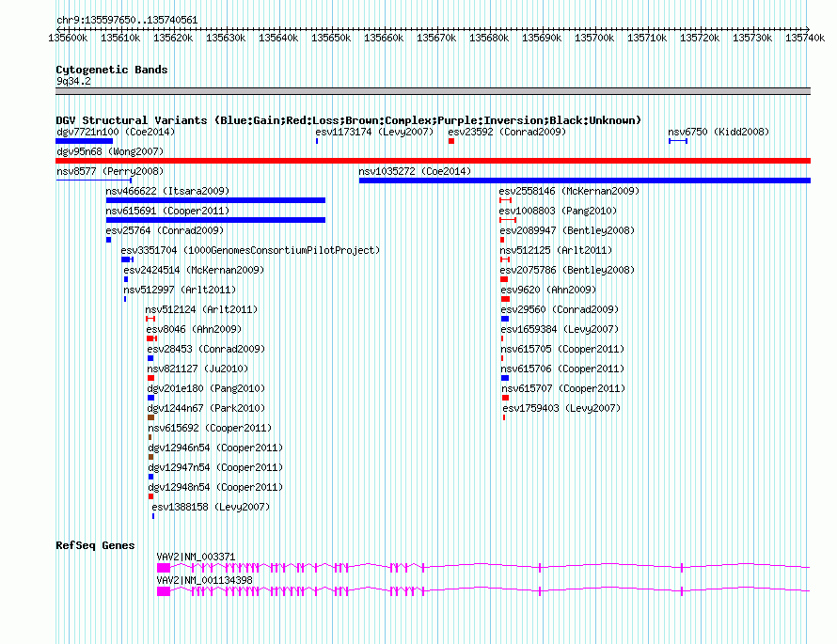Open the VAV2|NM_001134398 gene label
The width and height of the screenshot is (837, 644).
[204, 580]
